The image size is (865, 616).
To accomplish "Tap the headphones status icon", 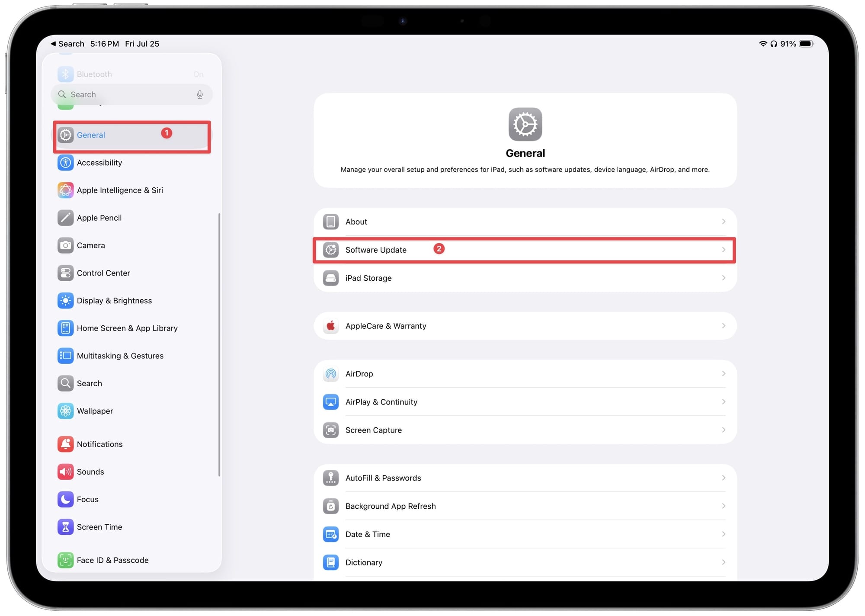I will [x=774, y=44].
